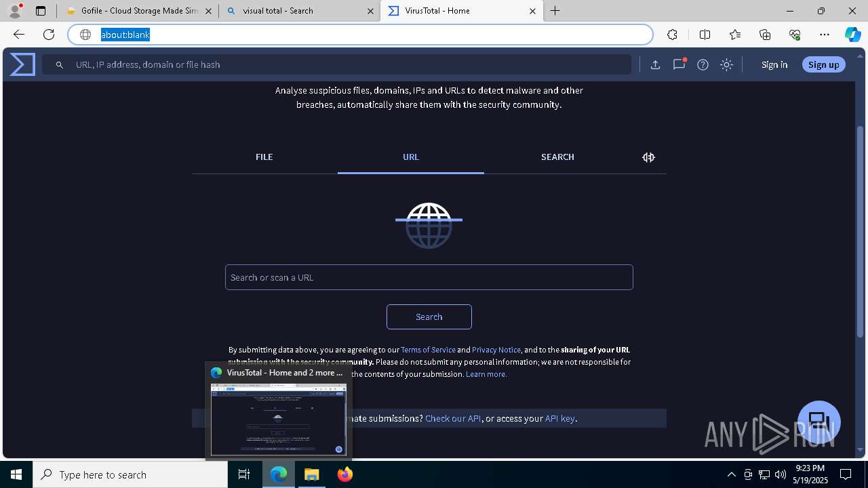Click the upload file icon in header
The height and width of the screenshot is (488, 868).
point(655,64)
